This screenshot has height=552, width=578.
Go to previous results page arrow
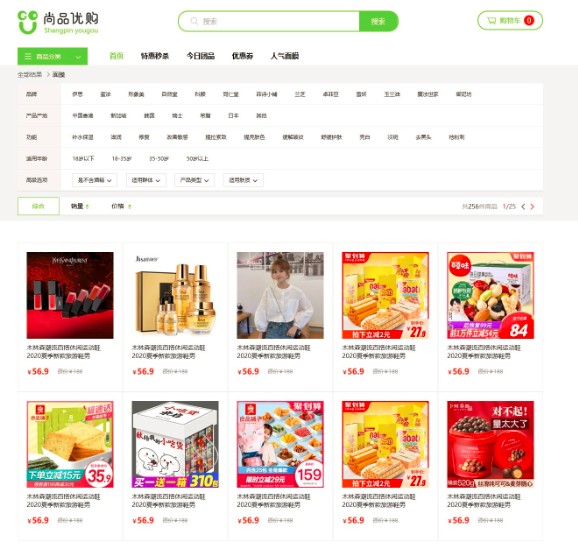click(523, 206)
